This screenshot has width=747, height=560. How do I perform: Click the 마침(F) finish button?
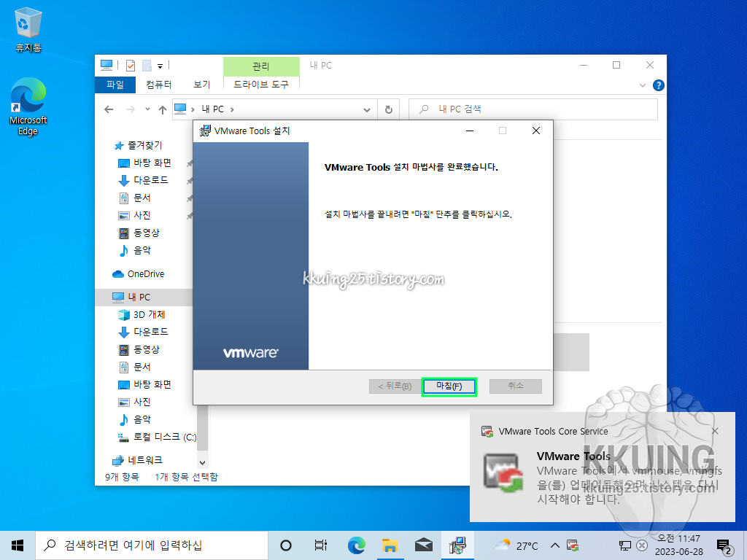pyautogui.click(x=449, y=386)
